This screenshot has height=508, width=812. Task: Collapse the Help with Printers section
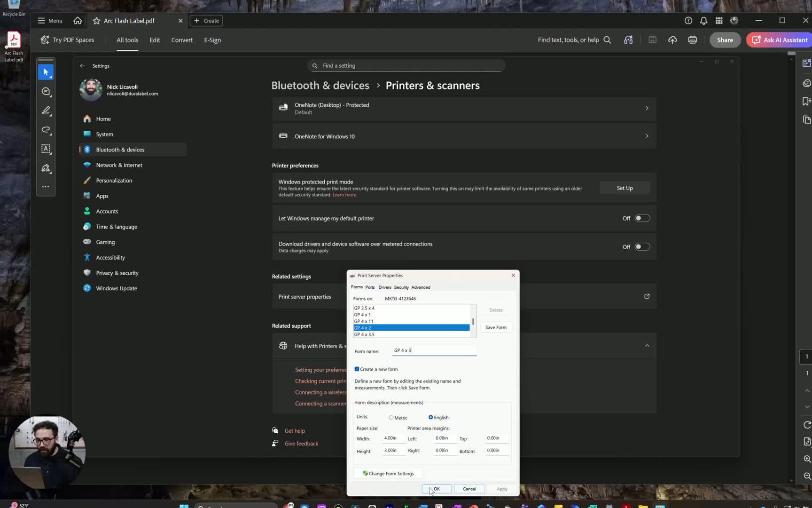point(647,346)
